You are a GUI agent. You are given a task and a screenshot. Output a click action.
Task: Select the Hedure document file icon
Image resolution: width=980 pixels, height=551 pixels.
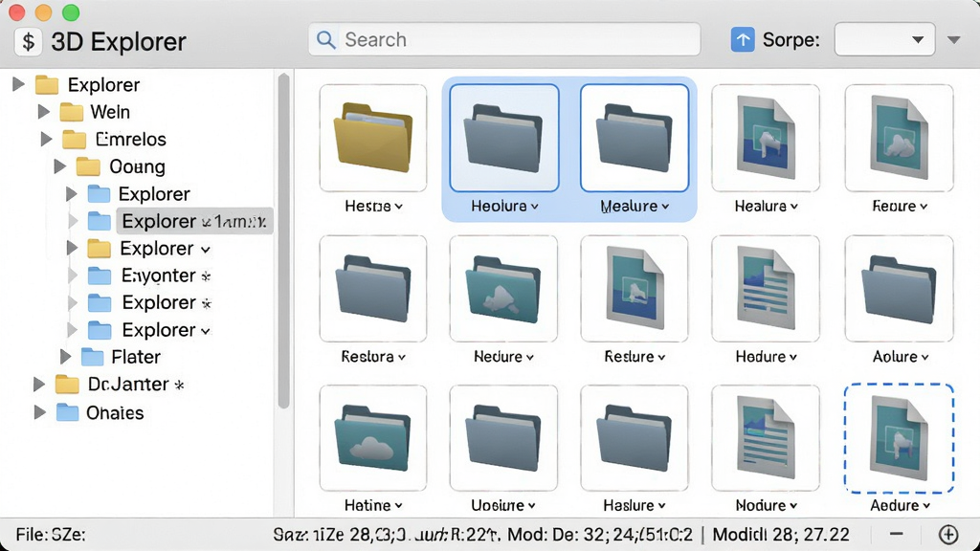click(766, 289)
